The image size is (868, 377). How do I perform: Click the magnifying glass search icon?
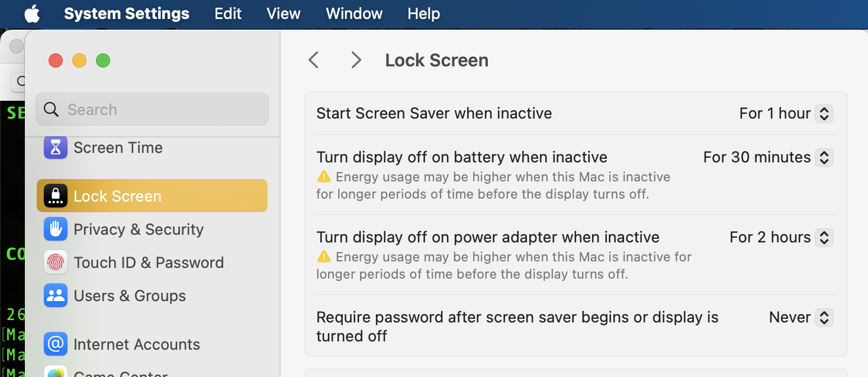click(x=52, y=110)
